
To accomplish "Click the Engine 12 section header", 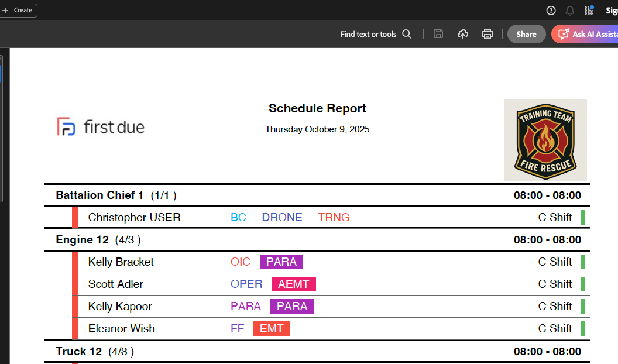I will [x=82, y=239].
